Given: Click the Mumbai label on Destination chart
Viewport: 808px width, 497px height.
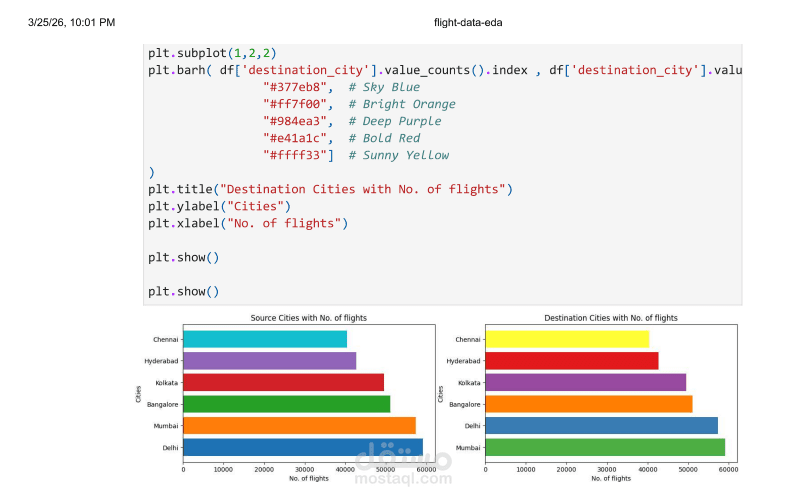Looking at the screenshot, I should (468, 448).
